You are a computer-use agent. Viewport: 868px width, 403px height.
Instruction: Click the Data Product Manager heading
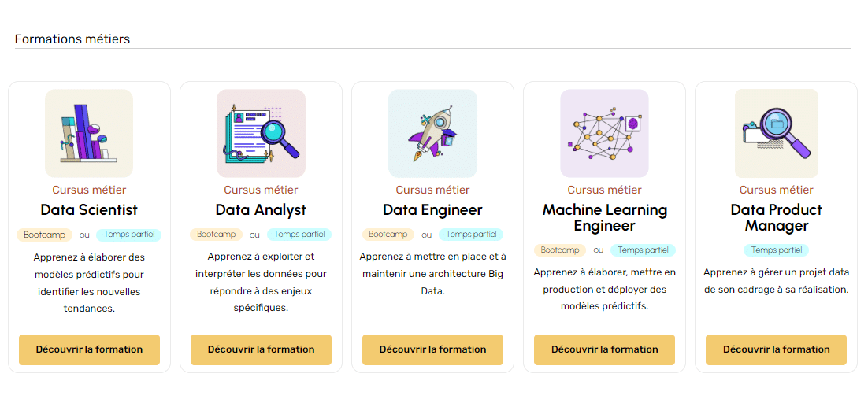776,218
